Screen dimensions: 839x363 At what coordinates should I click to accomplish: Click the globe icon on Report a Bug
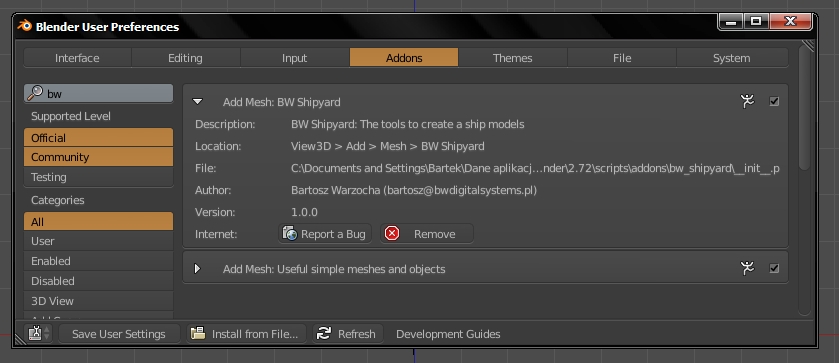[289, 233]
